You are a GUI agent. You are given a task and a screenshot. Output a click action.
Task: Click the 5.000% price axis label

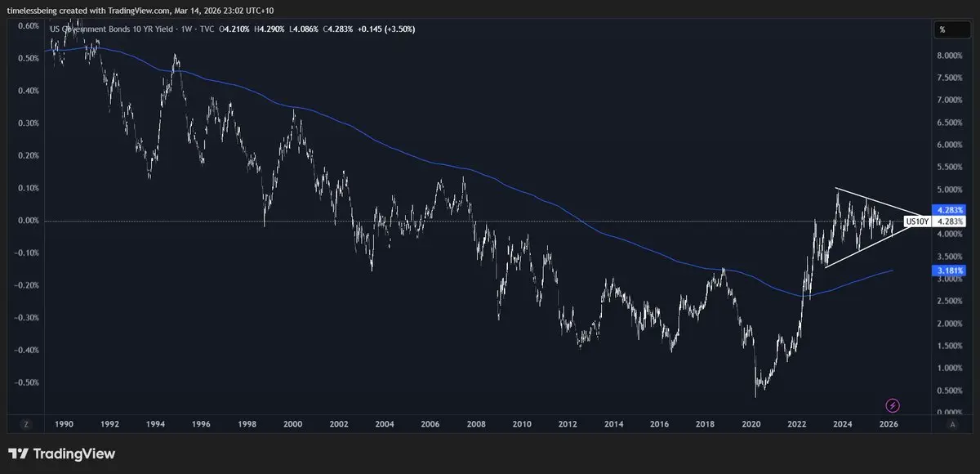click(951, 190)
